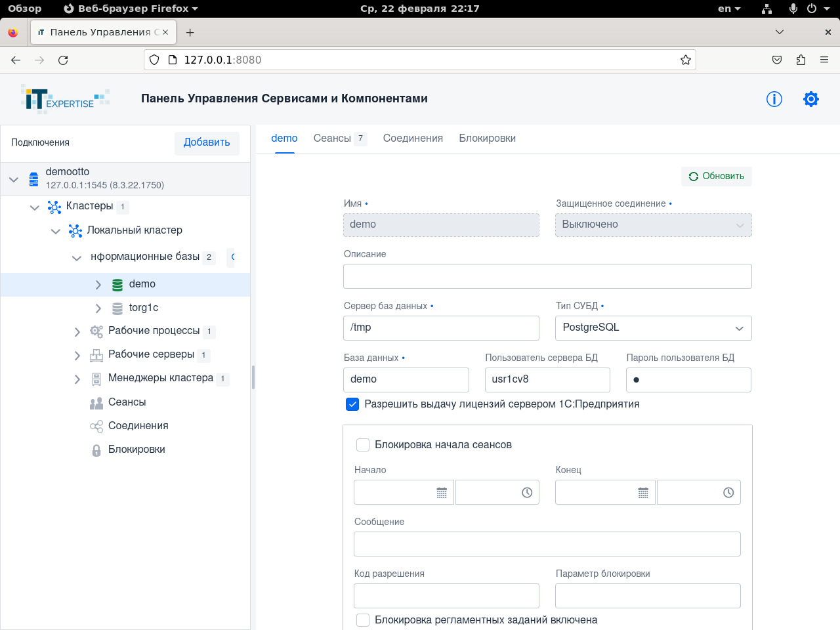Open calendar picker for Конец date

pyautogui.click(x=643, y=493)
